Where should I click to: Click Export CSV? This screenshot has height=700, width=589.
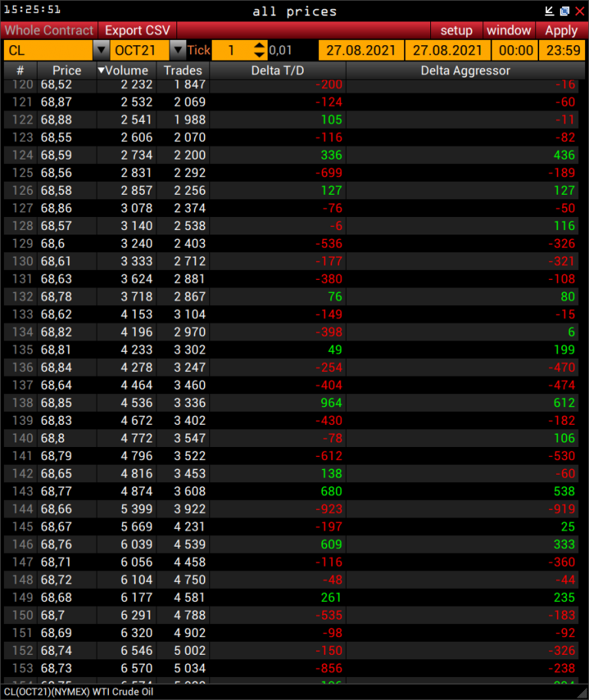click(x=137, y=31)
